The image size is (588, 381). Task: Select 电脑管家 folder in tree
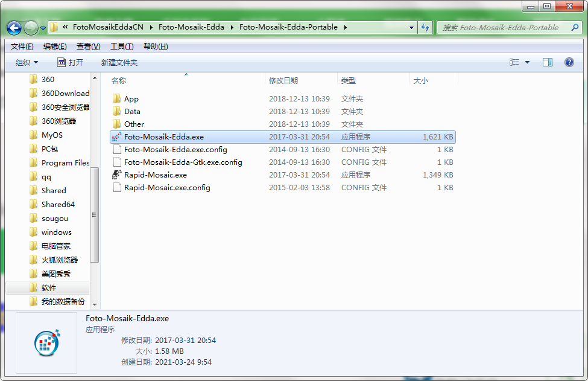tap(49, 246)
